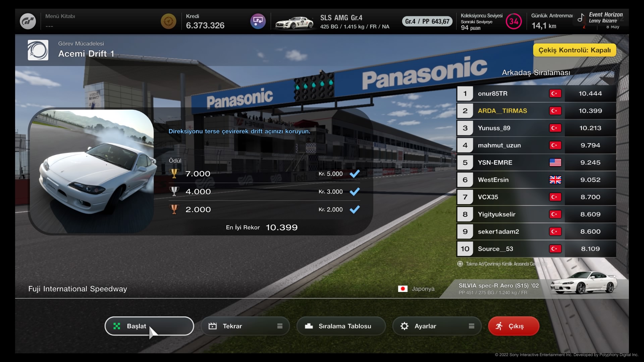Click the UK flag beside WestErsin
Screen dimensions: 644x362
[x=555, y=180]
